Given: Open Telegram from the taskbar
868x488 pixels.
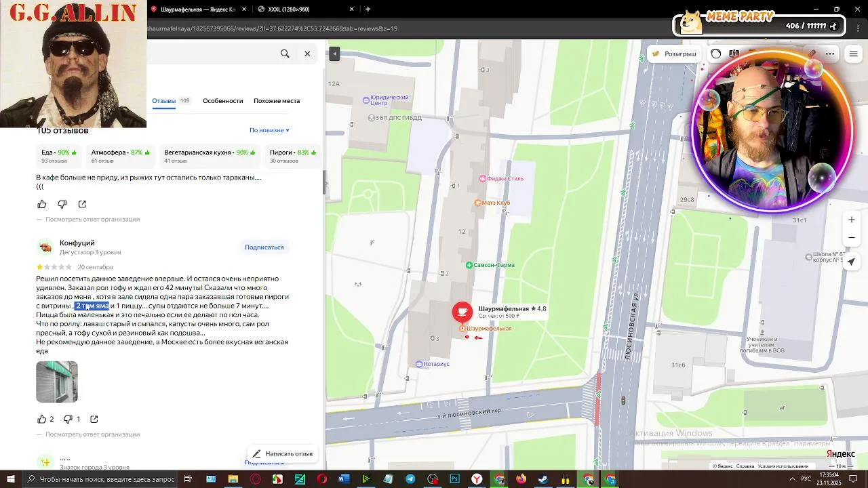Looking at the screenshot, I should 410,479.
